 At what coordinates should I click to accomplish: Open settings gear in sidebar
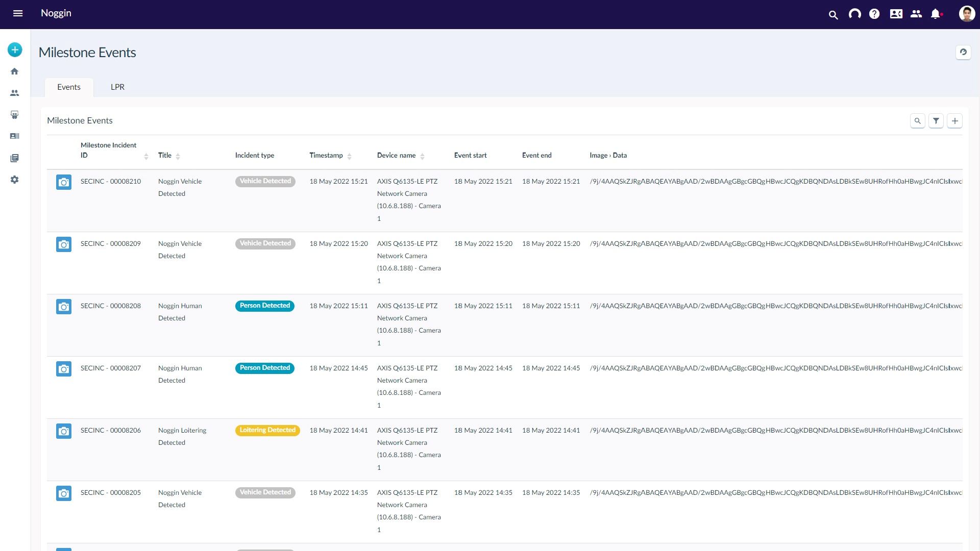click(x=15, y=180)
